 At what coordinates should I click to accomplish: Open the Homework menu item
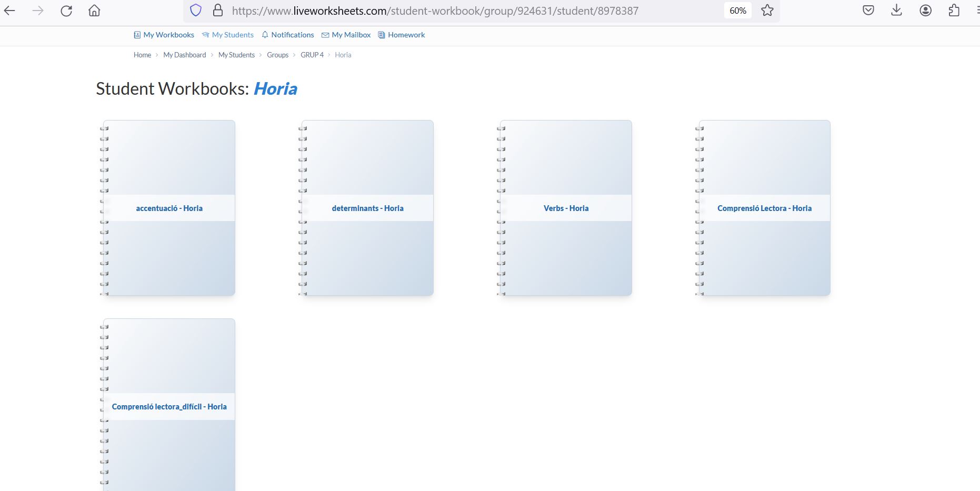click(402, 35)
